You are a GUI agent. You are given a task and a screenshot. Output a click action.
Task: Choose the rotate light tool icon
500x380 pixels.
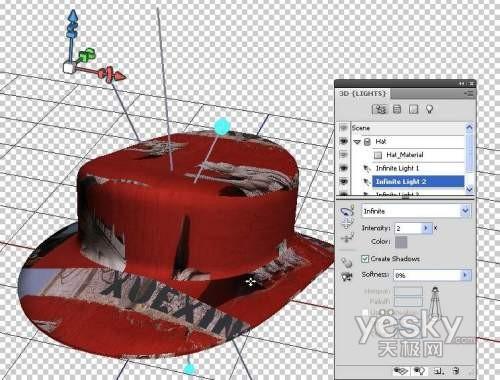point(347,211)
